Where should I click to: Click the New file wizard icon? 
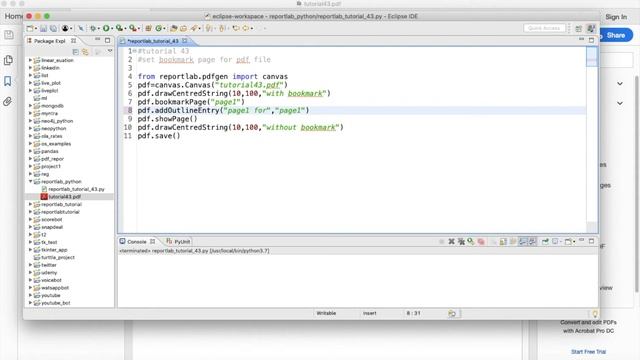pos(30,28)
